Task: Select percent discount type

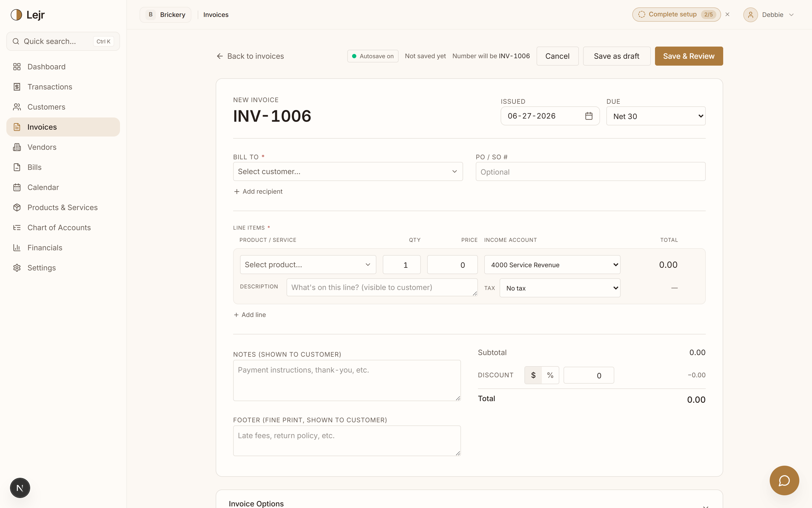Action: (x=550, y=375)
